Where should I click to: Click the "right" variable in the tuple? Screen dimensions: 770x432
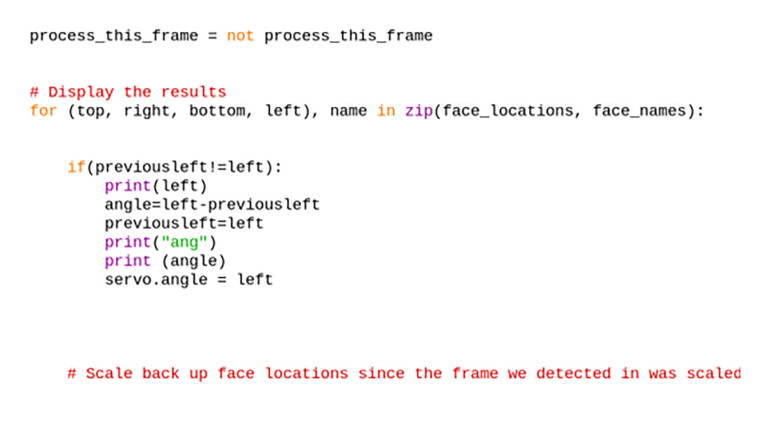click(x=146, y=111)
